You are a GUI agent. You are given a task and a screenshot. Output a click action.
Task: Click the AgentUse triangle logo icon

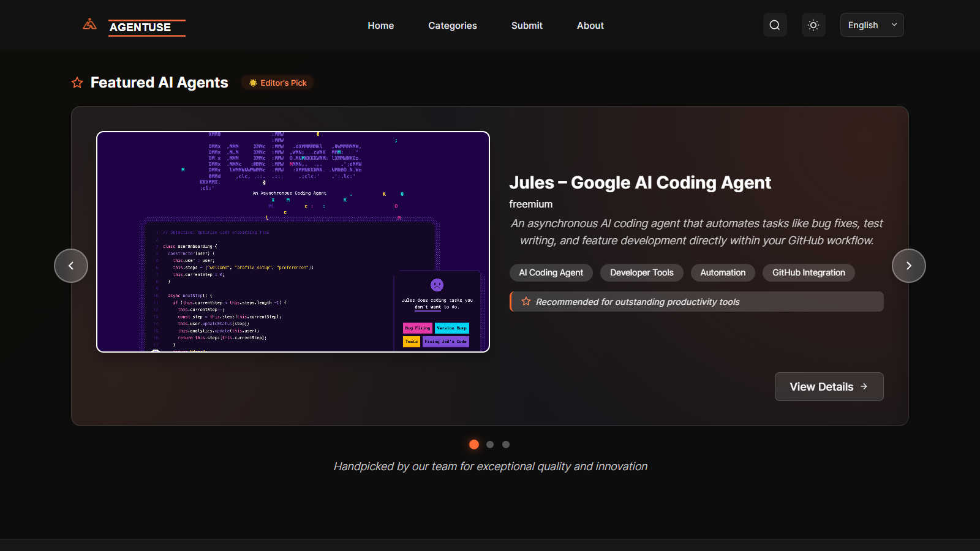(90, 24)
